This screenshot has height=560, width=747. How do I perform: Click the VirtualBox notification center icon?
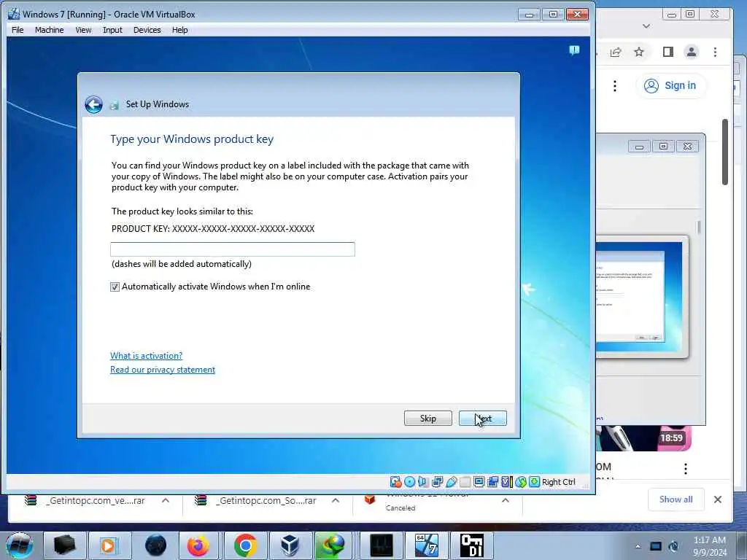[574, 50]
